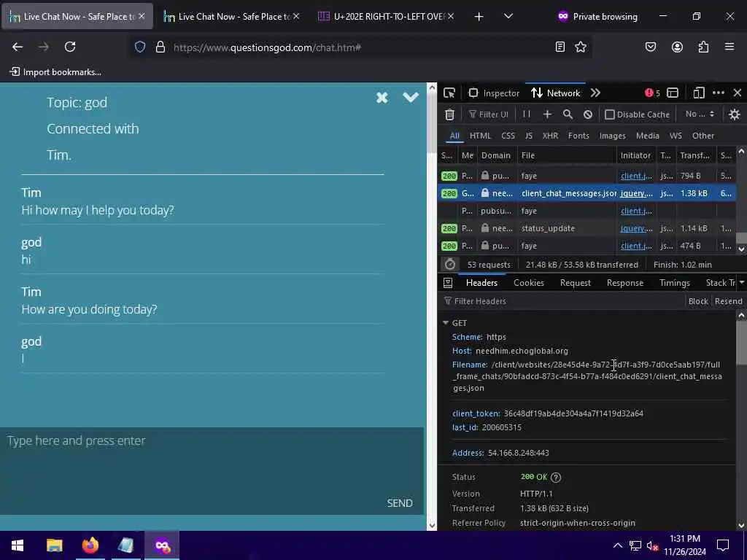747x560 pixels.
Task: Open Windows notification center
Action: [723, 545]
